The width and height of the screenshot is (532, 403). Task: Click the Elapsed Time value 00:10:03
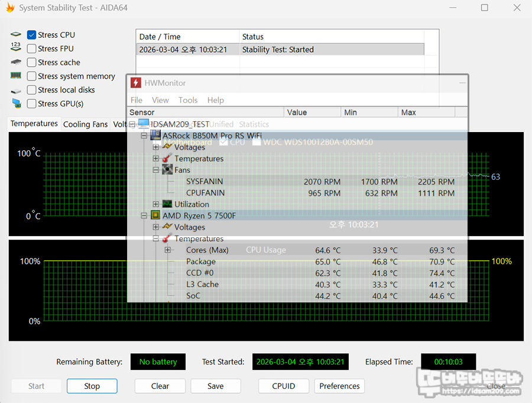(448, 362)
